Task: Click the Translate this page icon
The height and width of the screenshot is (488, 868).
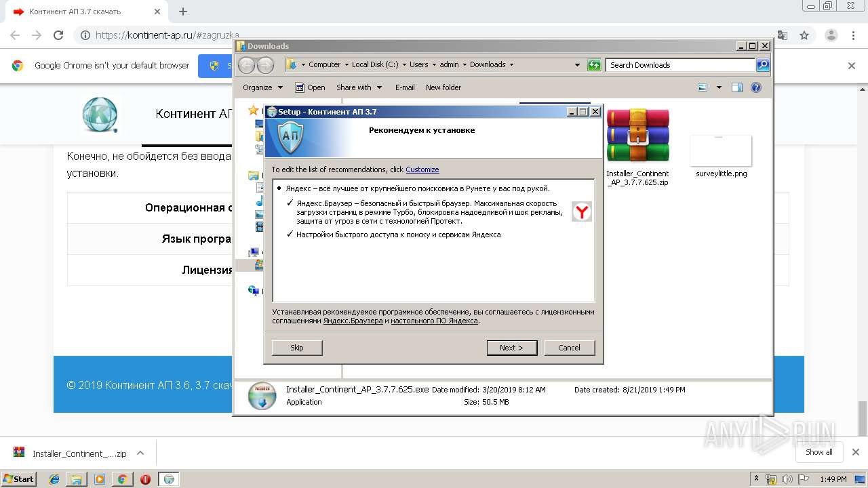Action: (x=783, y=35)
